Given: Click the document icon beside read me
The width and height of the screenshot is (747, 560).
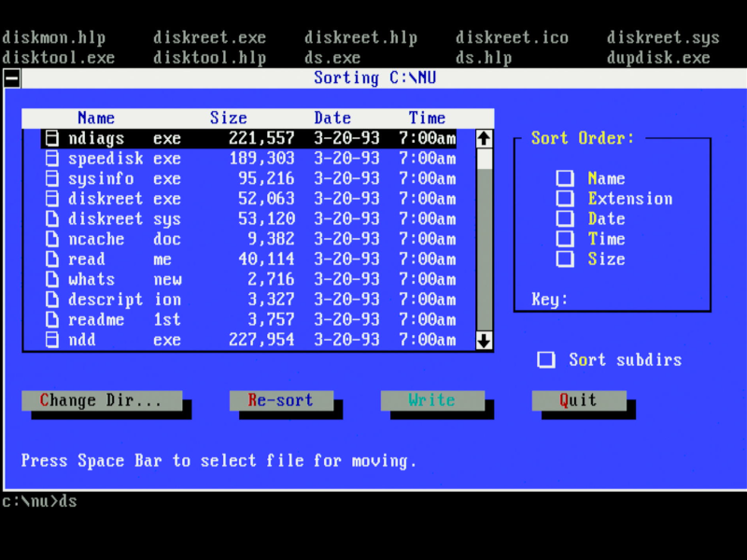Looking at the screenshot, I should (52, 259).
